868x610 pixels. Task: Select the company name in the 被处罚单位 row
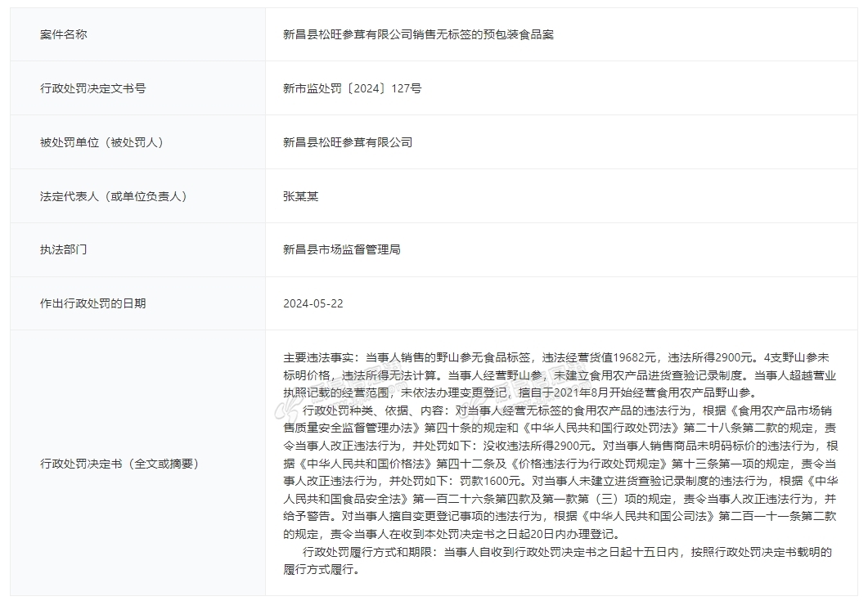tap(348, 142)
